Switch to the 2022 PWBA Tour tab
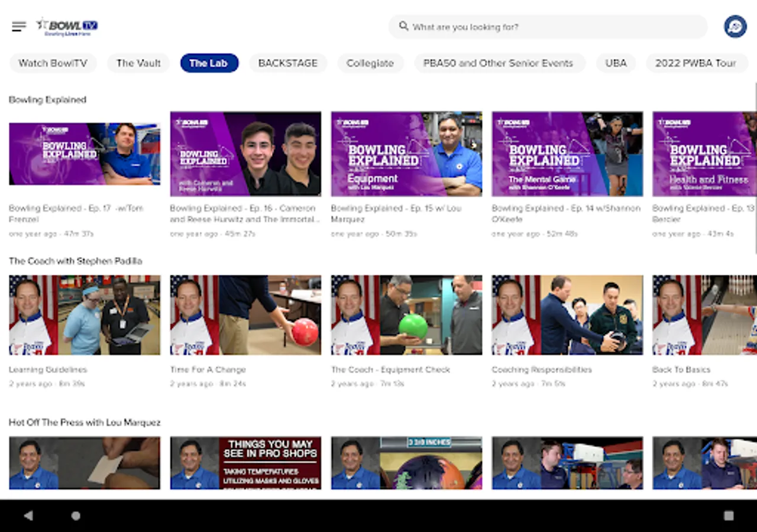 pyautogui.click(x=696, y=63)
